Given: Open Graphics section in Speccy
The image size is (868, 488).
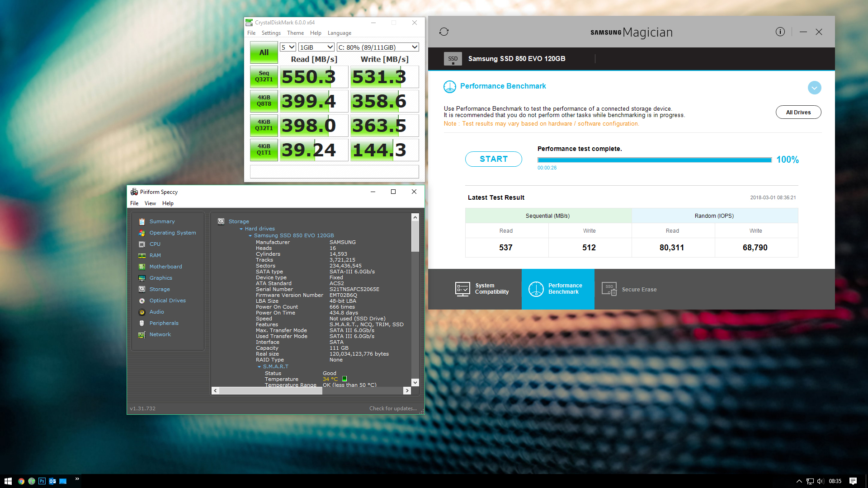Looking at the screenshot, I should click(160, 278).
